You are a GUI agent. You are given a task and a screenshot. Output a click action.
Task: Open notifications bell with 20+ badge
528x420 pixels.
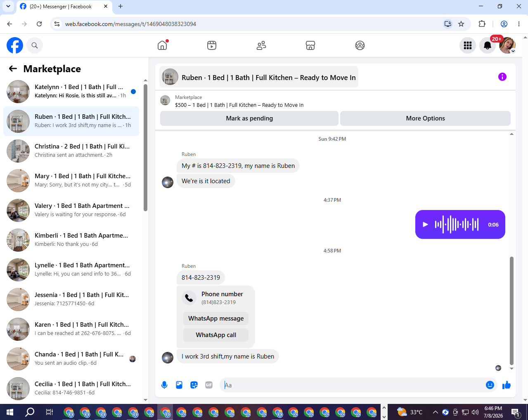coord(488,45)
